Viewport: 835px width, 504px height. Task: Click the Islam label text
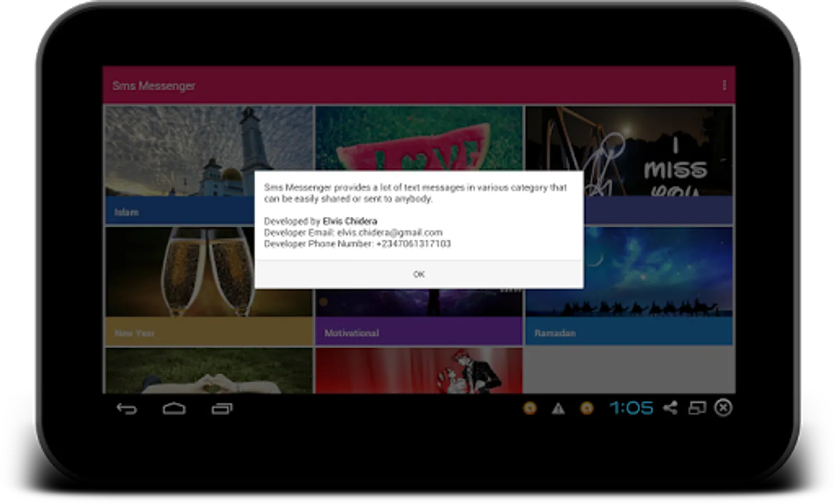click(127, 212)
